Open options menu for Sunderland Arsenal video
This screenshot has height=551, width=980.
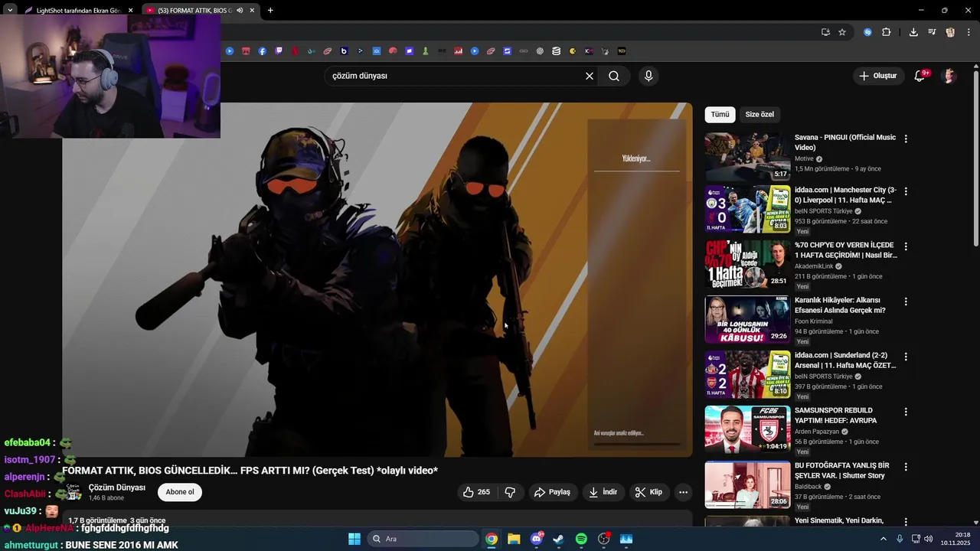pyautogui.click(x=906, y=357)
